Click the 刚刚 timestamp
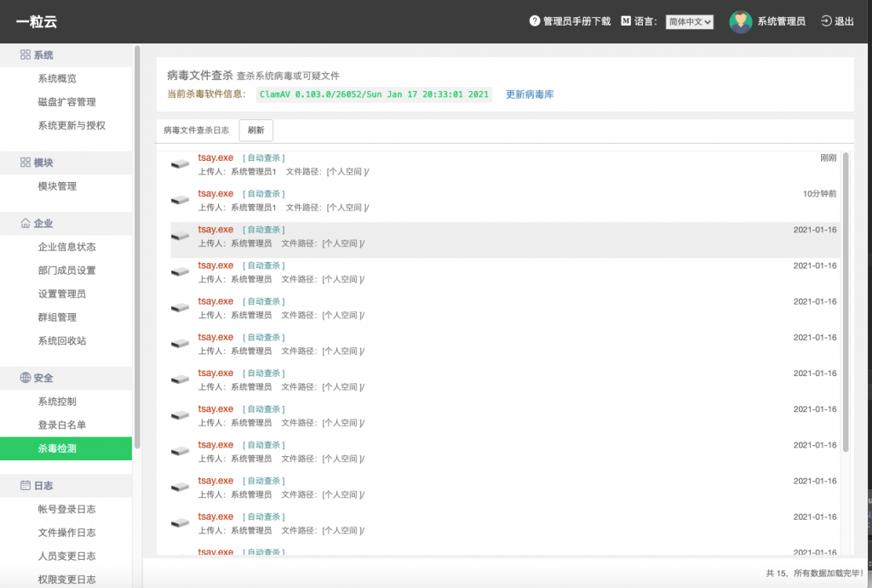The height and width of the screenshot is (588, 872). coord(828,157)
